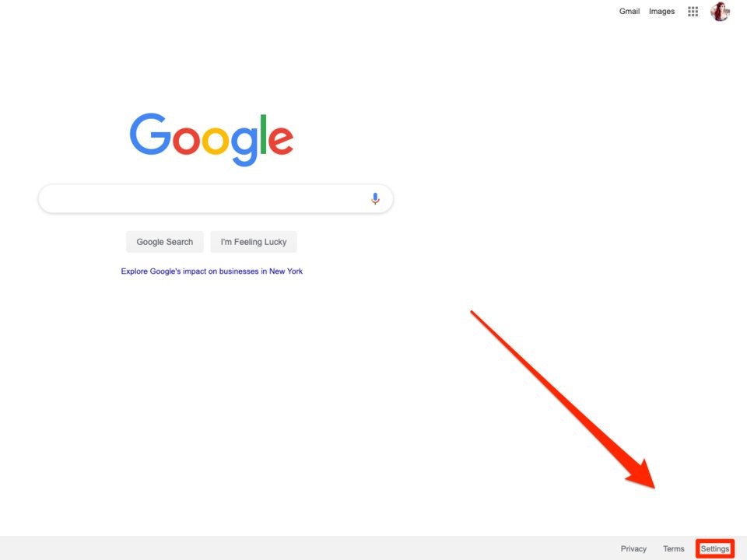747x560 pixels.
Task: Open Gmail from the top bar
Action: [630, 11]
